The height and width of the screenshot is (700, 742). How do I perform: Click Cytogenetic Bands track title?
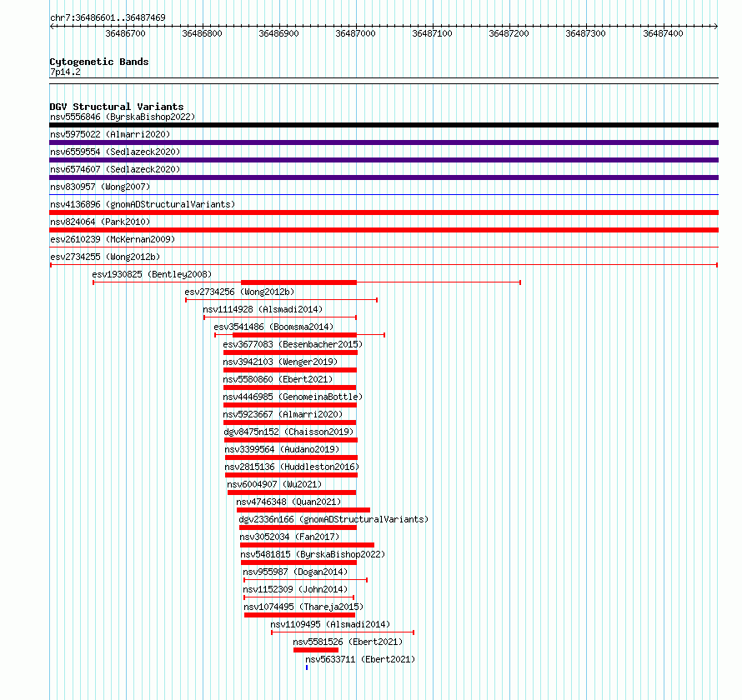click(x=99, y=62)
